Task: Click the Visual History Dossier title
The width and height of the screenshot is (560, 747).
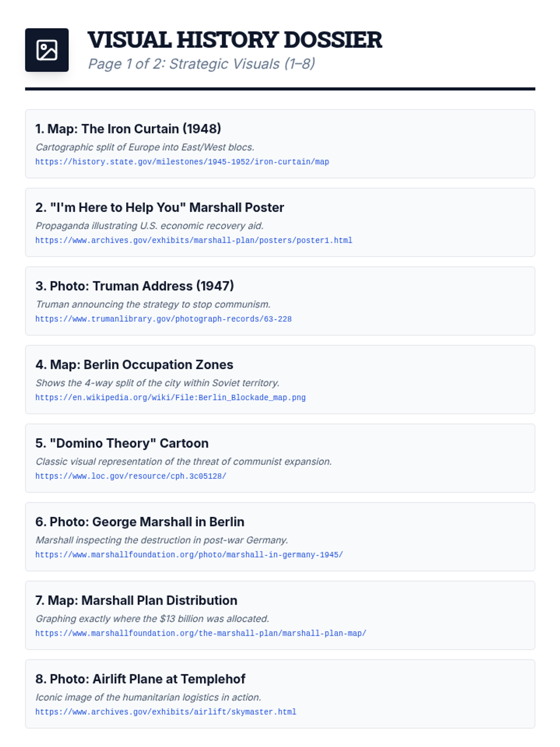Action: click(234, 40)
